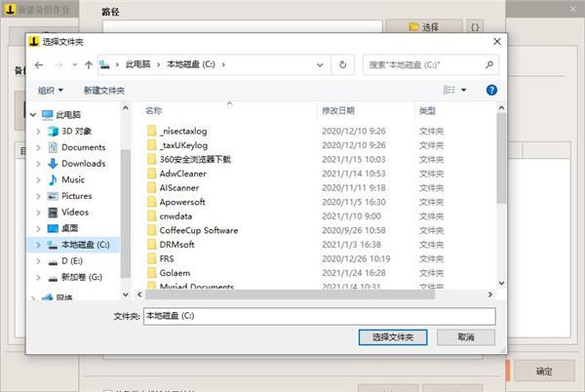Screen dimensions: 585x392
Task: Expand the Documents tree node
Action: [38, 147]
